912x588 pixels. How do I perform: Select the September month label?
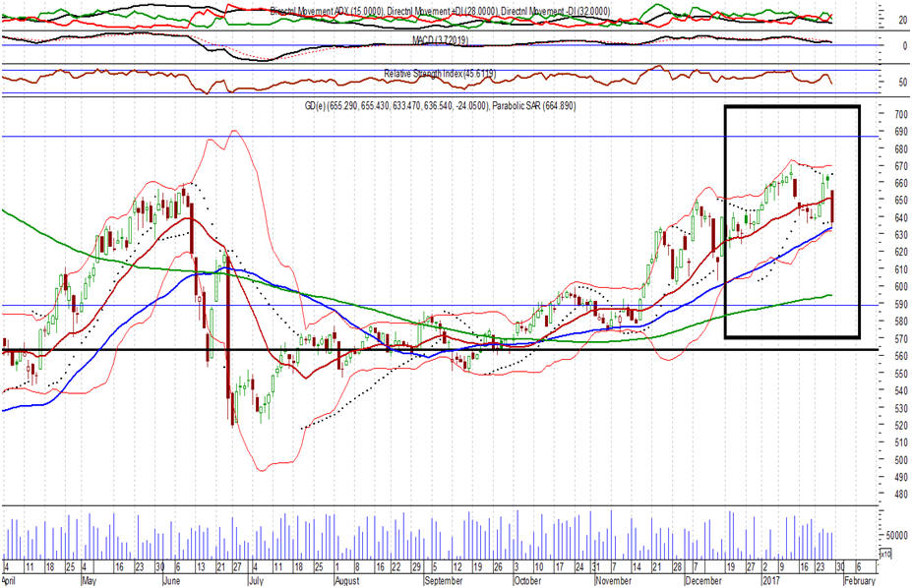443,581
